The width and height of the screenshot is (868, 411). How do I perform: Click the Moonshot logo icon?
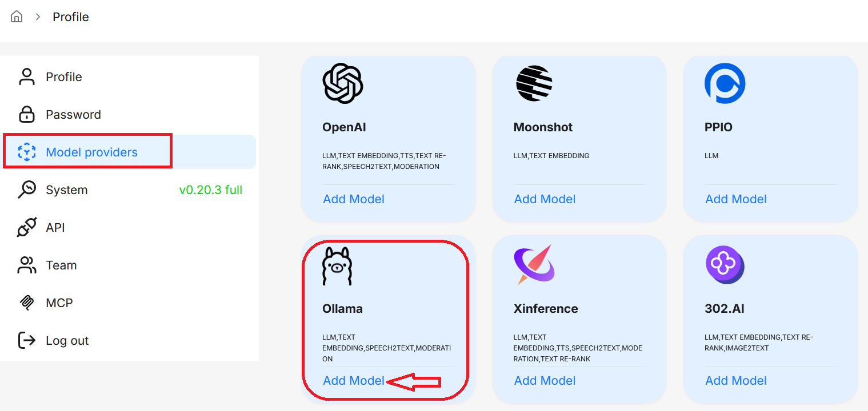pyautogui.click(x=534, y=83)
